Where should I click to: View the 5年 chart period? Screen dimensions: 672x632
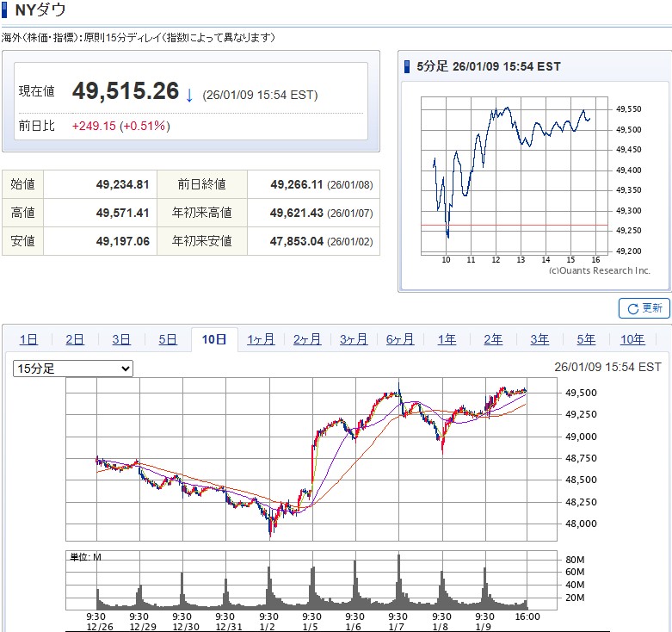586,339
